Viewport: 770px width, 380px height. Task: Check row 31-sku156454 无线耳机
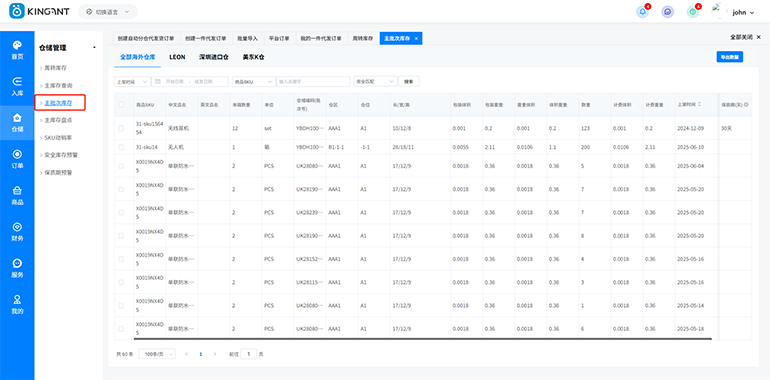point(121,128)
